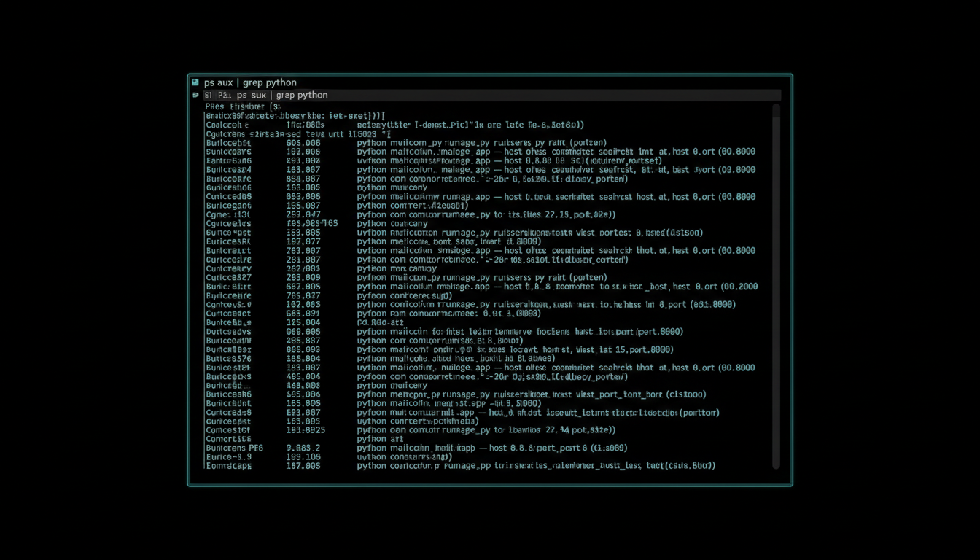Click the 'PRes Elisbret' header line
This screenshot has height=560, width=980.
(x=244, y=106)
